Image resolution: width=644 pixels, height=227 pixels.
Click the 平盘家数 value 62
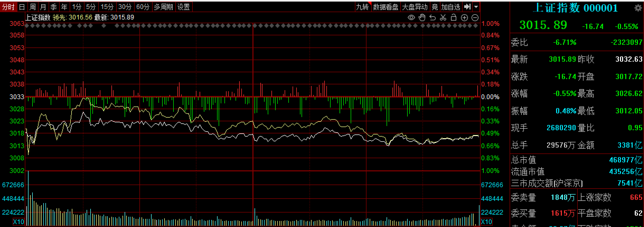638,213
